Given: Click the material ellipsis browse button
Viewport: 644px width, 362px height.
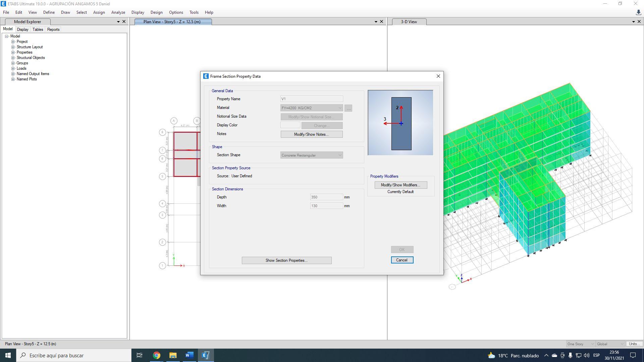Looking at the screenshot, I should [348, 108].
